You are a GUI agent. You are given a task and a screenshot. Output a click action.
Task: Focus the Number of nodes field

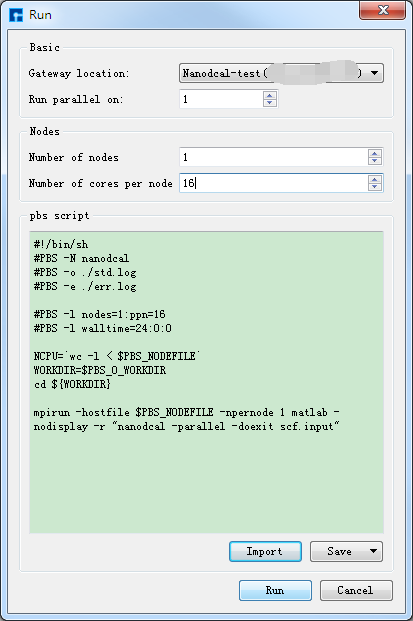pos(274,157)
